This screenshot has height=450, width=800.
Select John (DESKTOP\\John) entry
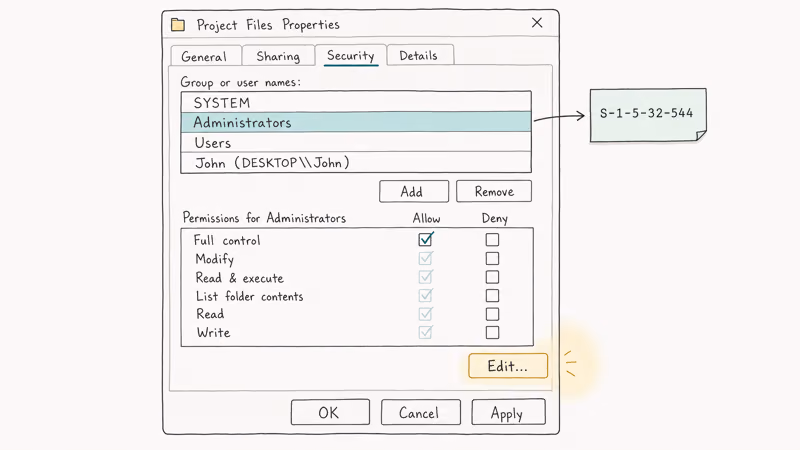pyautogui.click(x=356, y=163)
